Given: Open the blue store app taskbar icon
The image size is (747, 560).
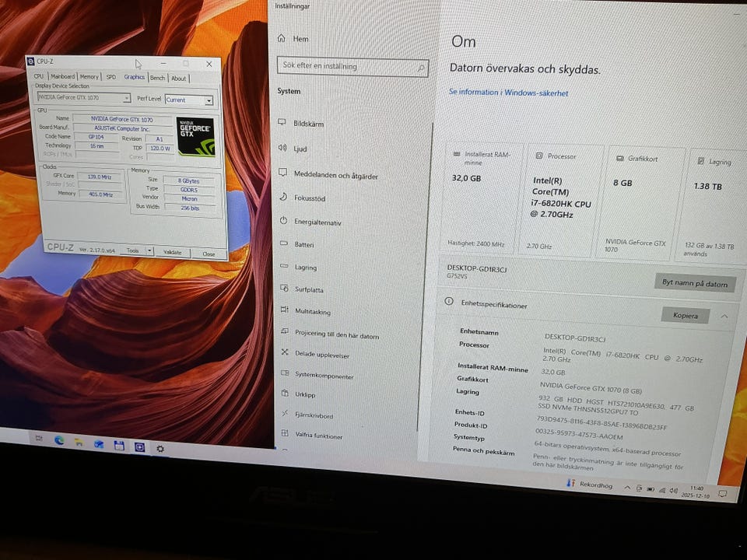Looking at the screenshot, I should tap(99, 444).
